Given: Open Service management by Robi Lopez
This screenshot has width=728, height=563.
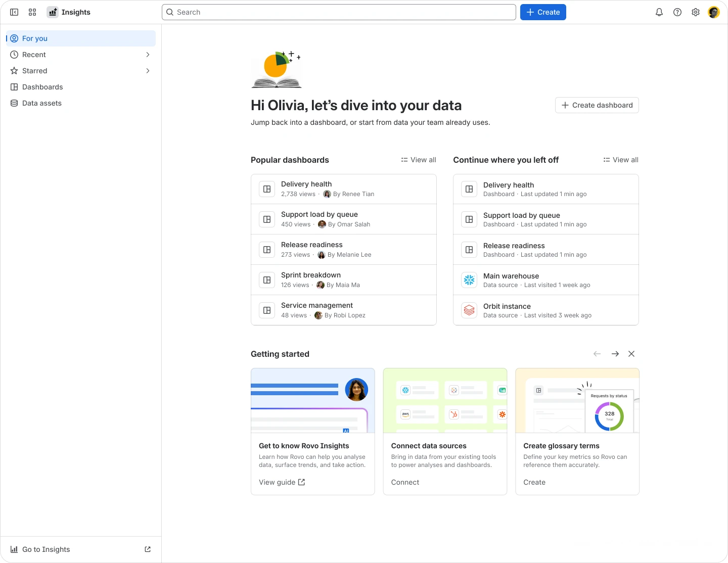Looking at the screenshot, I should point(344,310).
